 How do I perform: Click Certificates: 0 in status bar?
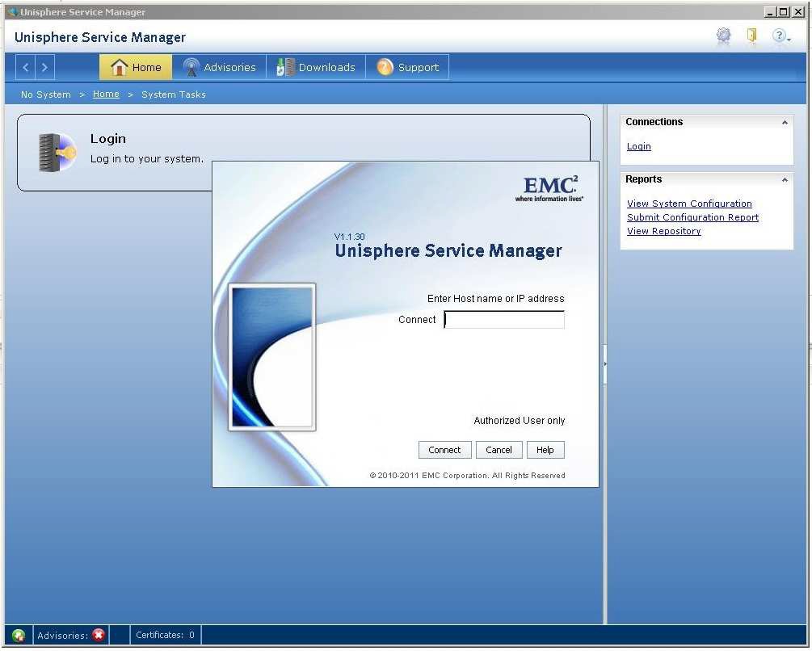[x=165, y=635]
